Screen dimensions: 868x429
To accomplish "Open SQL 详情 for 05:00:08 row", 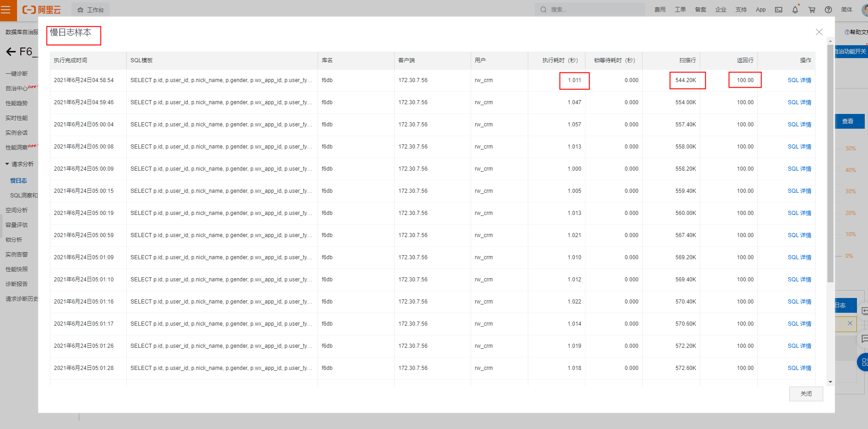I will coord(799,147).
